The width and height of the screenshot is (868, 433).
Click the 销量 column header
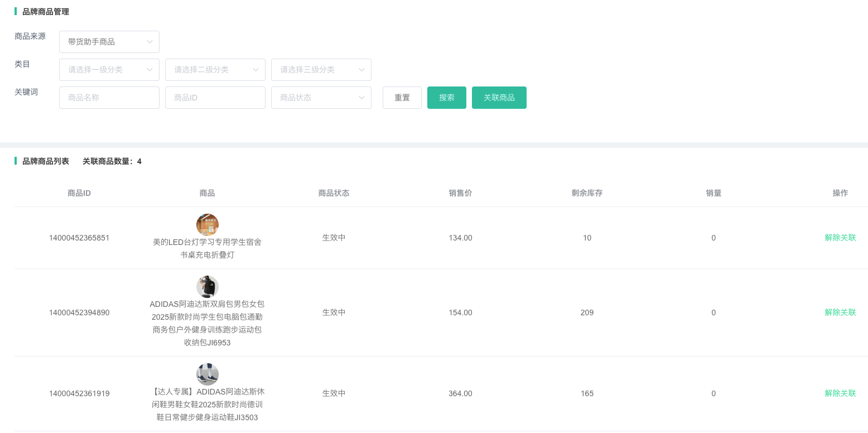[713, 193]
